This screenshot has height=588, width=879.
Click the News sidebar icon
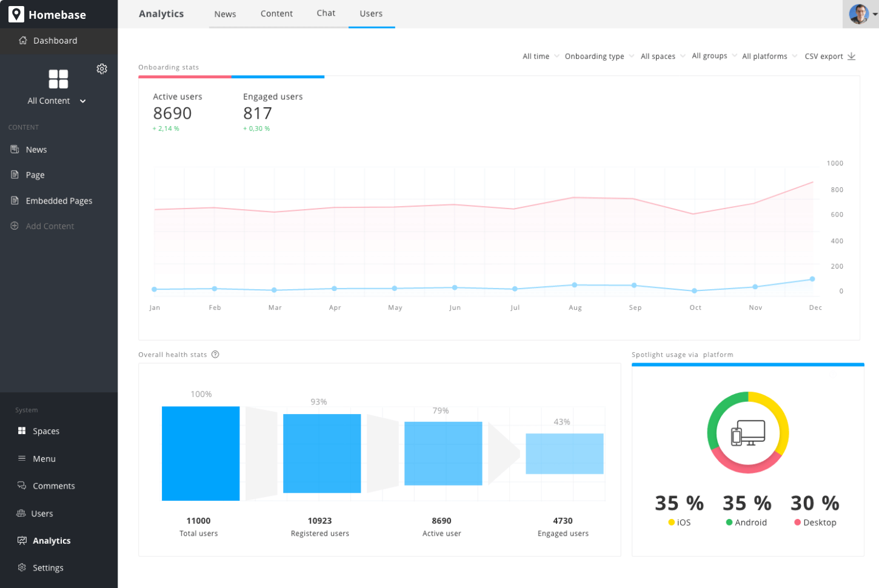[x=15, y=149]
